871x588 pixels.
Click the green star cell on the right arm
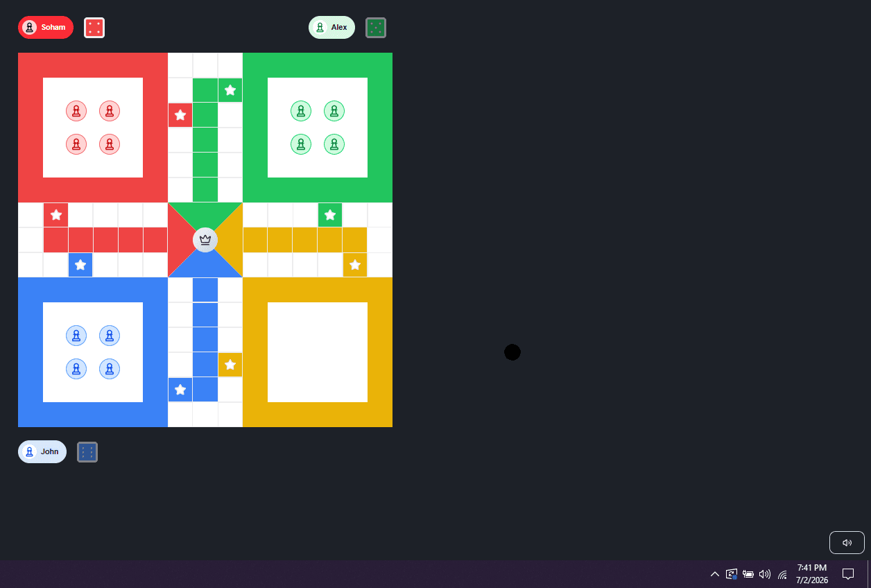coord(330,215)
